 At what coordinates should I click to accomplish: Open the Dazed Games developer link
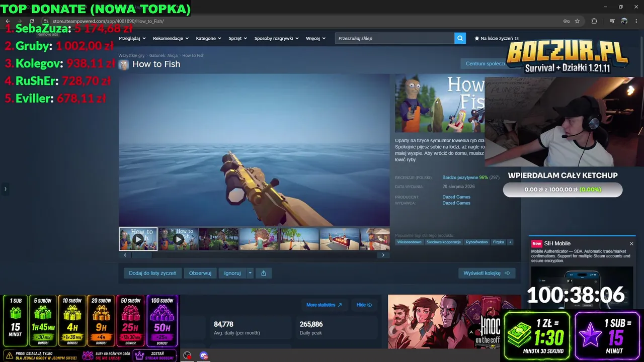tap(456, 197)
